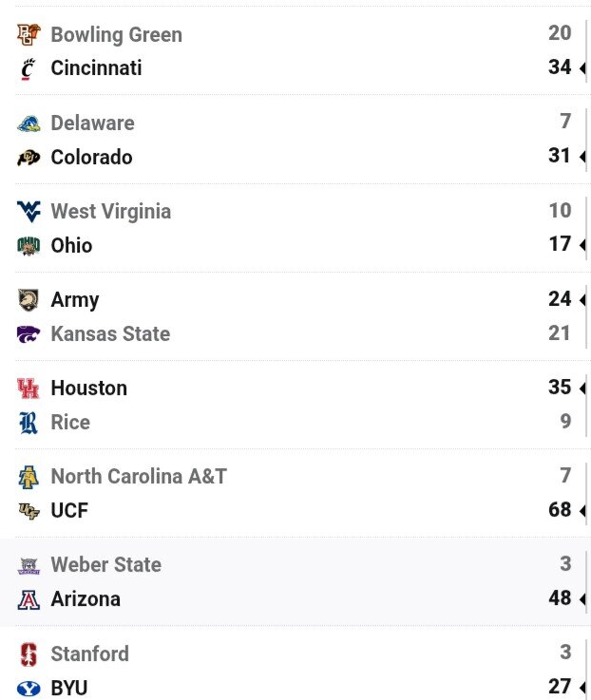Click the UCF Knights logo
Image resolution: width=591 pixels, height=700 pixels.
[x=29, y=511]
